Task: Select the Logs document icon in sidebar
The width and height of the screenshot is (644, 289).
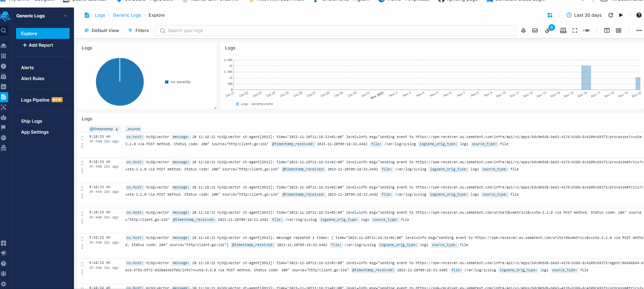Action: pyautogui.click(x=3, y=97)
